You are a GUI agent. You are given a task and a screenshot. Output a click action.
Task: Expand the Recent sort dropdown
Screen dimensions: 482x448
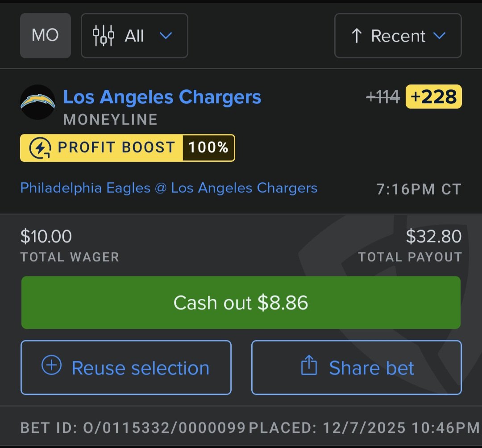(398, 36)
